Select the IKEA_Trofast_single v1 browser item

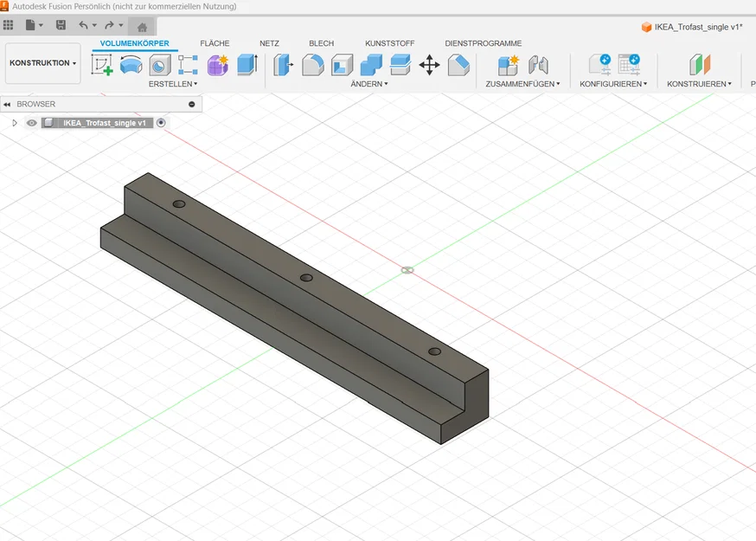[104, 123]
